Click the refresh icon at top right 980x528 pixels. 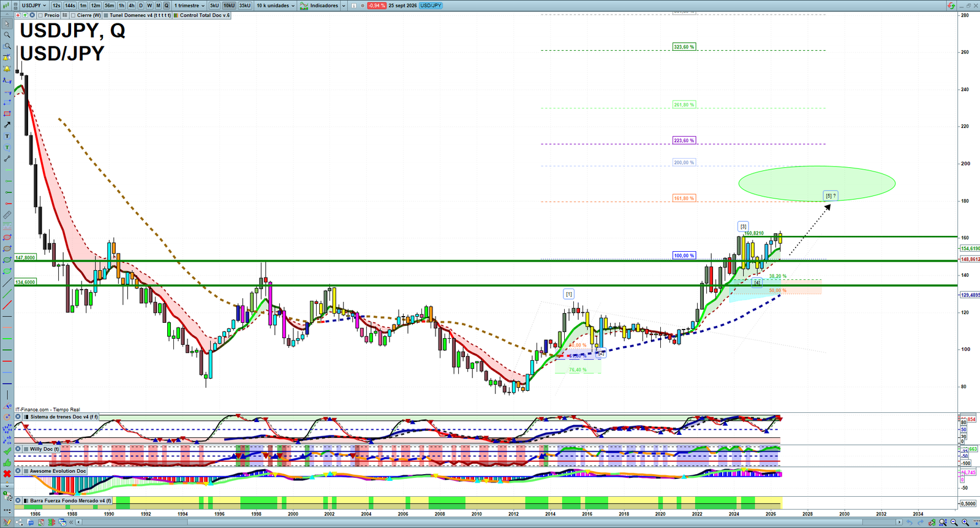point(951,6)
